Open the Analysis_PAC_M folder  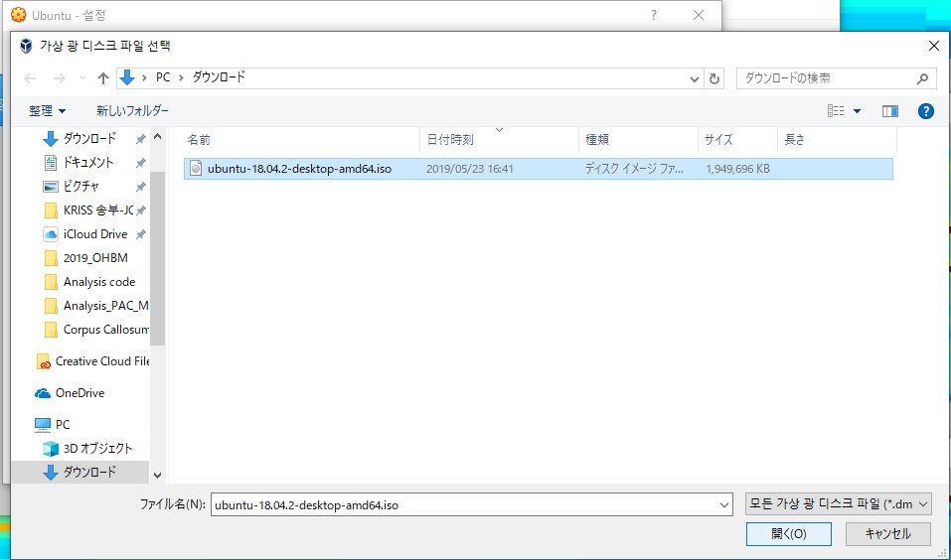coord(105,306)
